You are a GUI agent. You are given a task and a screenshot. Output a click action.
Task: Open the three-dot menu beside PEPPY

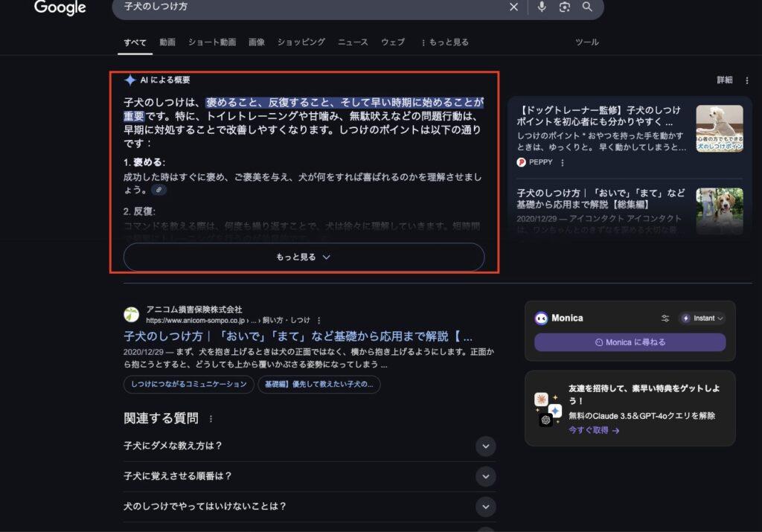point(563,163)
